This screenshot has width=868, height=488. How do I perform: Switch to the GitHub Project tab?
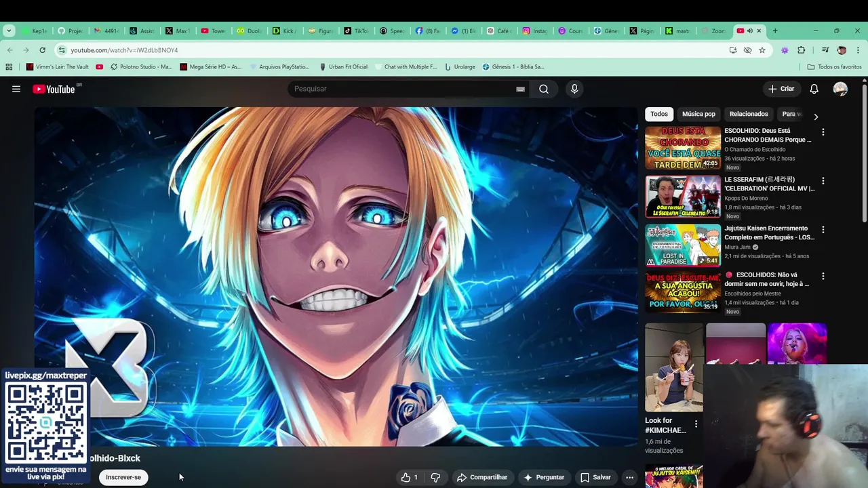(71, 30)
